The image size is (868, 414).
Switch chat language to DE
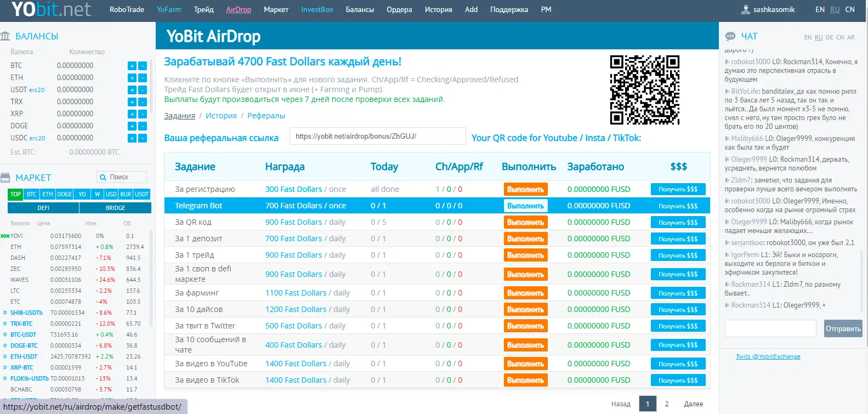[x=829, y=37]
